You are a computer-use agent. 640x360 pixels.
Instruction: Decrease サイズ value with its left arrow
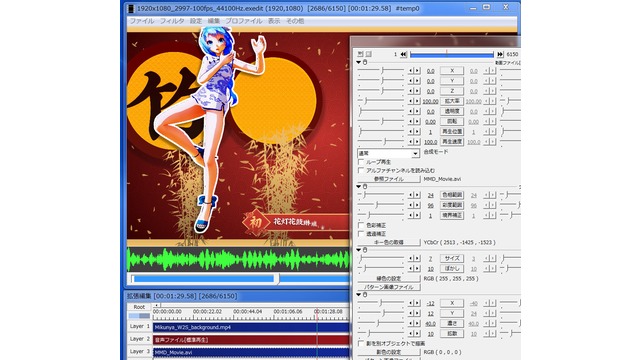411,258
